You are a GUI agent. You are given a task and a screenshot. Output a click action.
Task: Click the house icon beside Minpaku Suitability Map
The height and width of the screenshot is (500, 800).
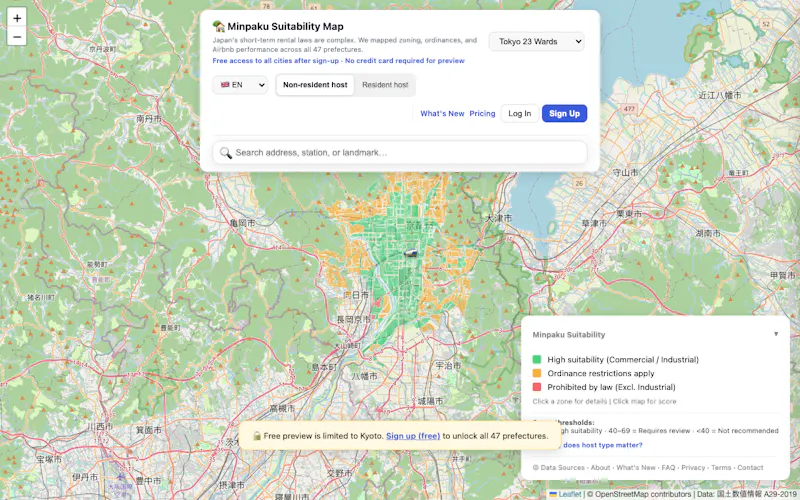tap(219, 26)
